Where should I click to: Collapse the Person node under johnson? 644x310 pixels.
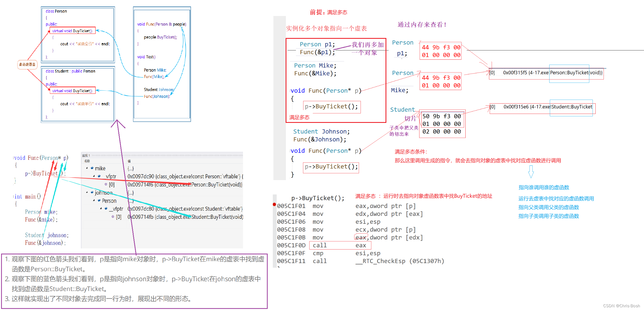94,200
